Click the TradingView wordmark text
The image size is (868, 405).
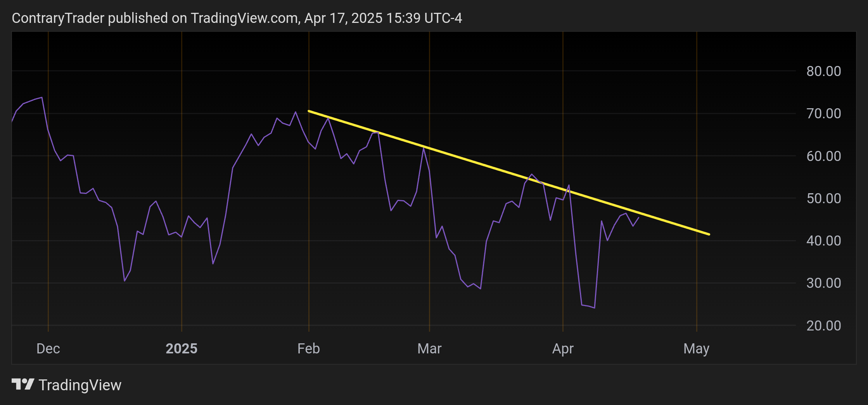[x=80, y=385]
